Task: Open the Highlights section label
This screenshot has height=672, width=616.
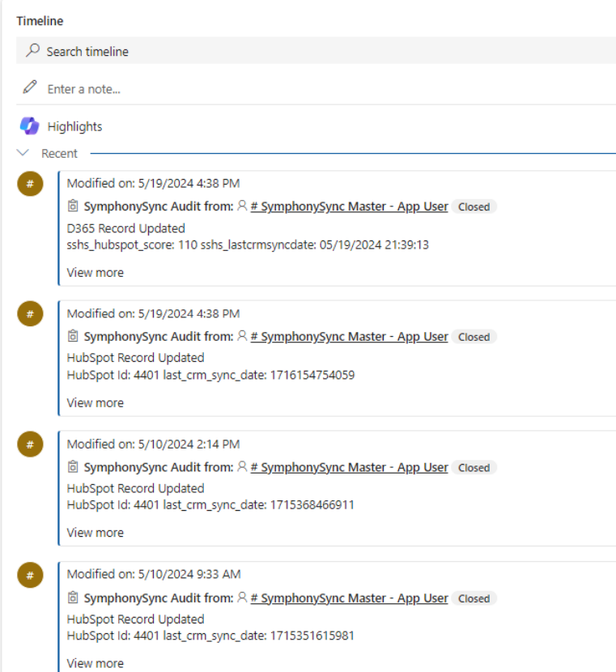Action: pos(74,127)
